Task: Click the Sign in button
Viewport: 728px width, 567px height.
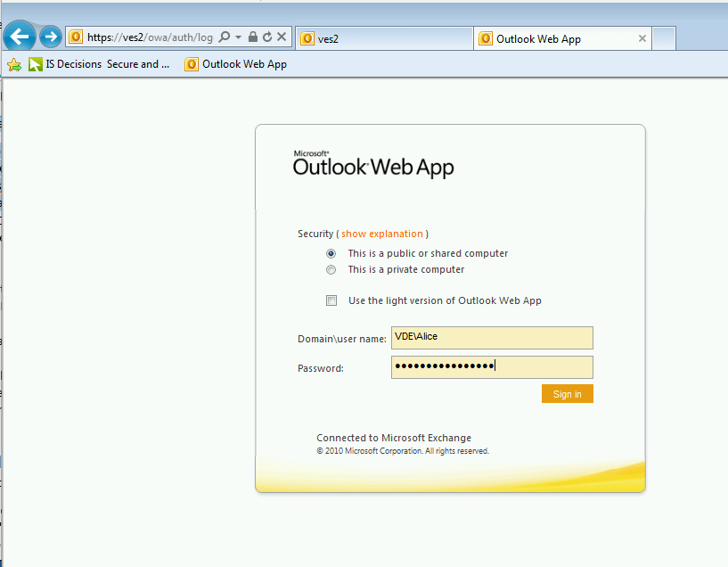Action: pos(567,394)
